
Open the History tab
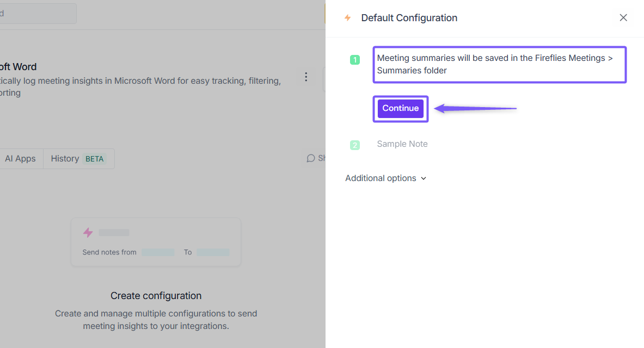[x=65, y=159]
